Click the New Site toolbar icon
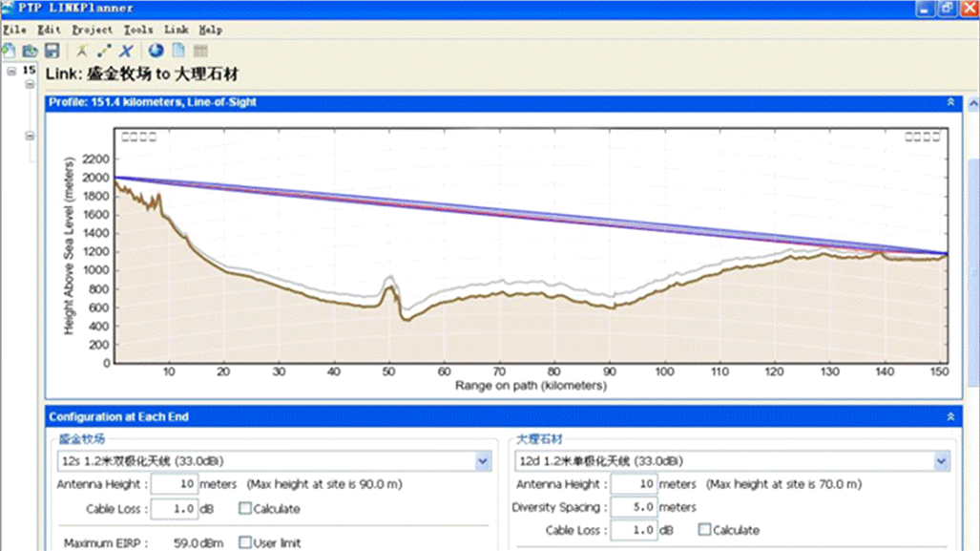Viewport: 980px width, 551px height. (x=82, y=51)
